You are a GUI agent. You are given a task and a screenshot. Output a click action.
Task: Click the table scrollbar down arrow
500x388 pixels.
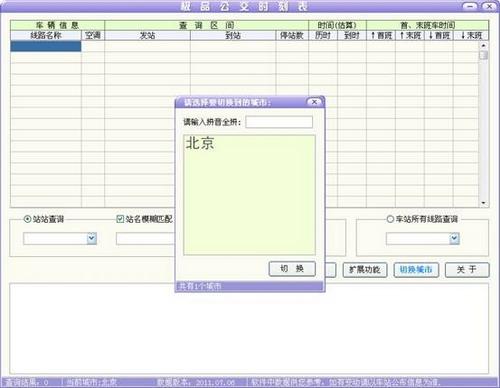[x=483, y=203]
